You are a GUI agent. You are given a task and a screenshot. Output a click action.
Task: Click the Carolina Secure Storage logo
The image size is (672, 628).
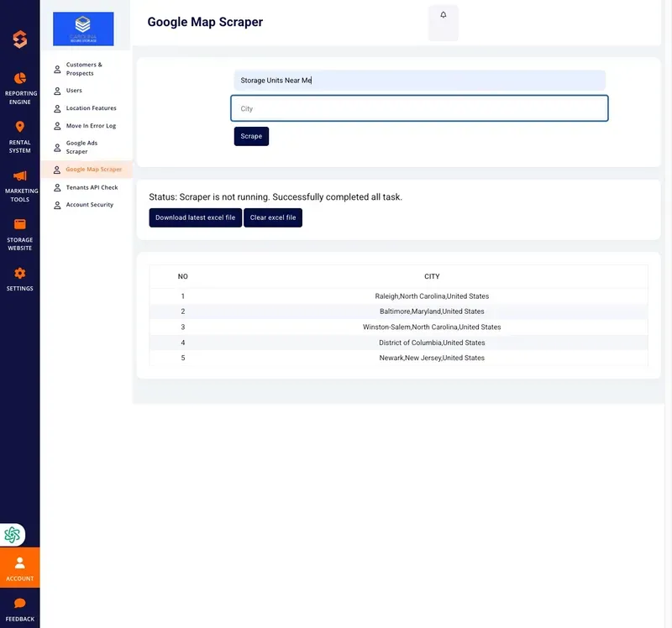pos(83,29)
